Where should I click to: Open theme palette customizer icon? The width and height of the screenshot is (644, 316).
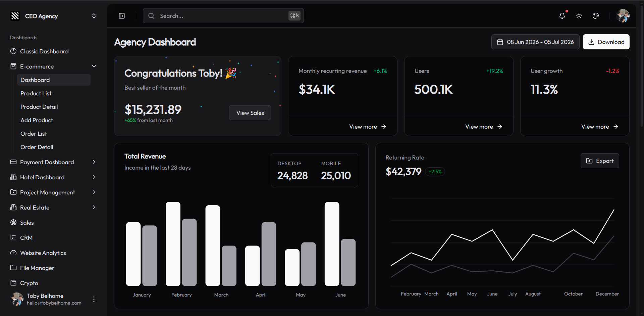[x=596, y=16]
